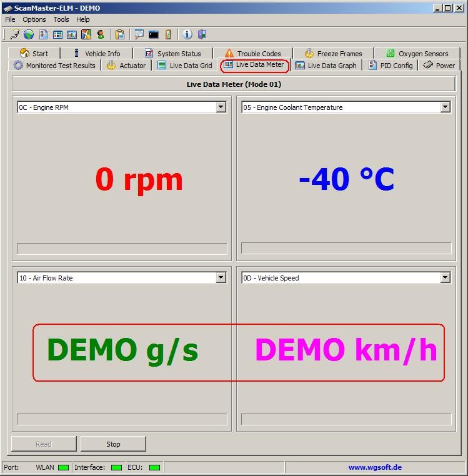Open the Vehicle Speed dropdown

(x=445, y=278)
